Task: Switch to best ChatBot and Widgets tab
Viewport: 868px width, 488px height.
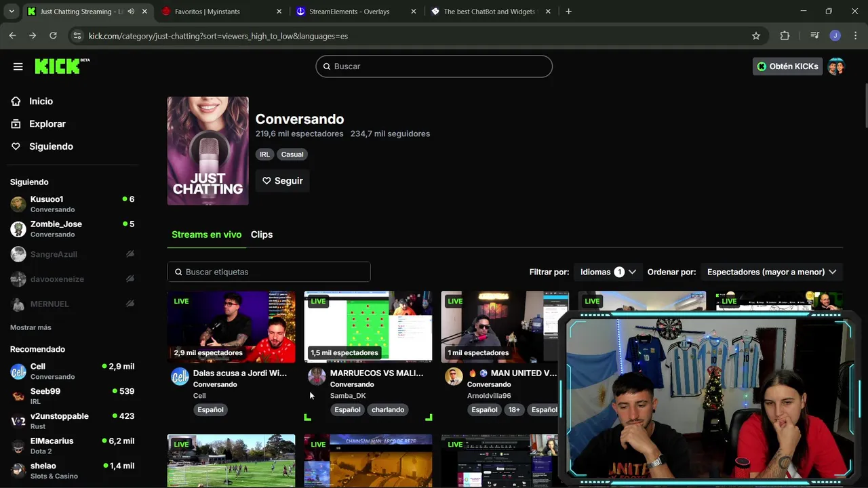Action: [x=491, y=12]
